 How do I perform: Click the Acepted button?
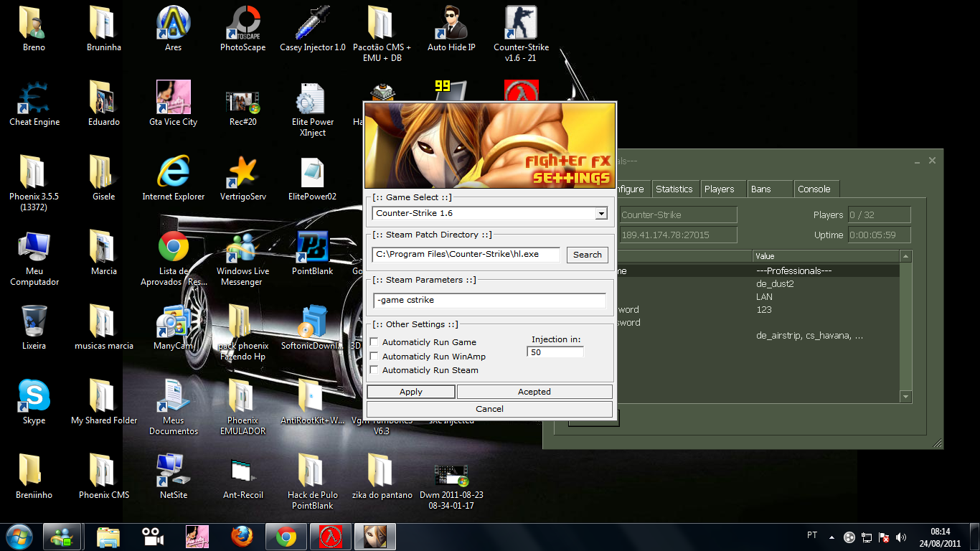pyautogui.click(x=534, y=392)
